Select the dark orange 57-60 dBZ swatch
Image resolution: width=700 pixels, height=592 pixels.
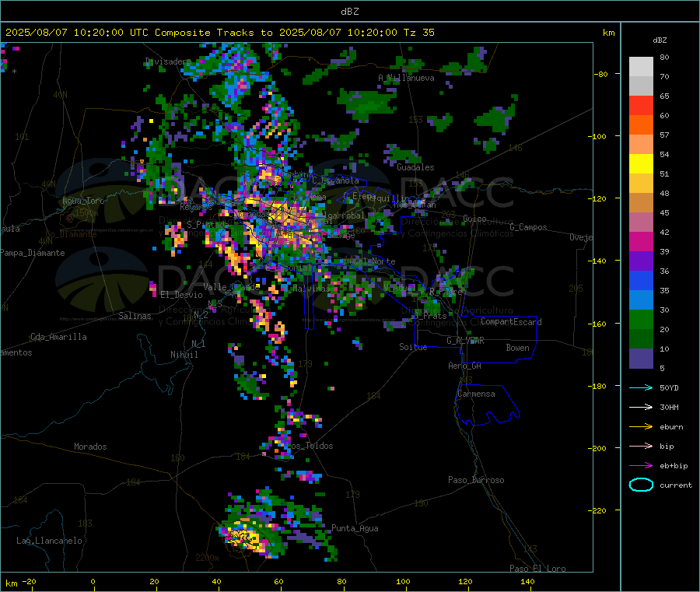(641, 125)
